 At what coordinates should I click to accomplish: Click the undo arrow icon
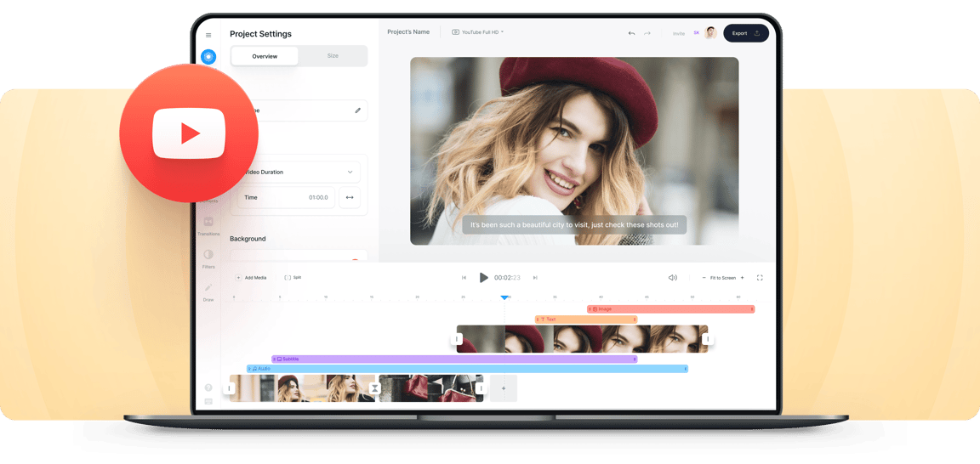pyautogui.click(x=631, y=33)
